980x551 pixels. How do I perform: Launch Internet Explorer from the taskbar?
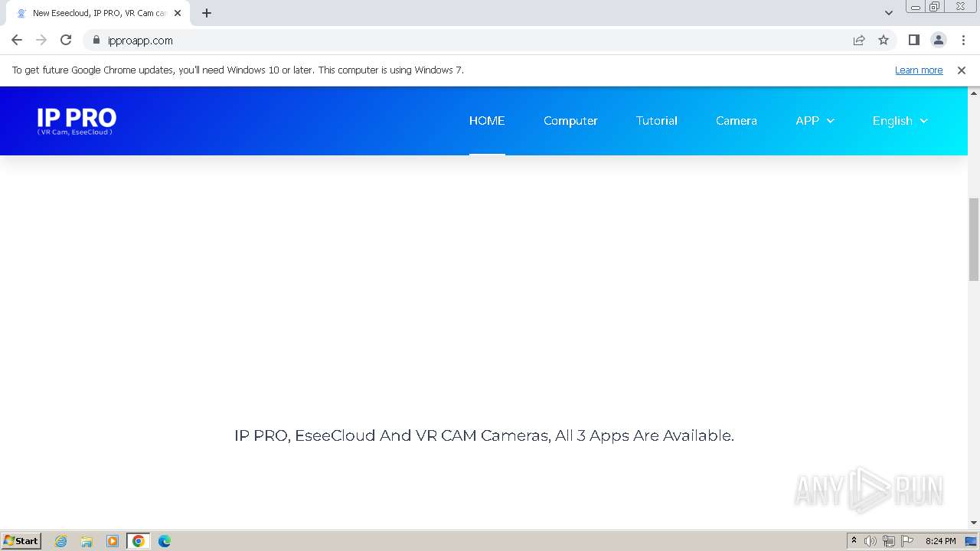click(x=60, y=541)
